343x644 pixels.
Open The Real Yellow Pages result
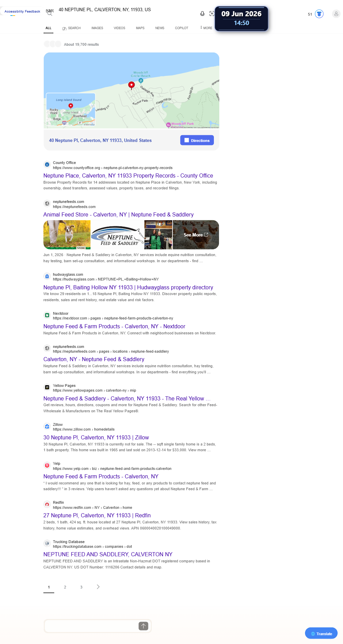(127, 398)
